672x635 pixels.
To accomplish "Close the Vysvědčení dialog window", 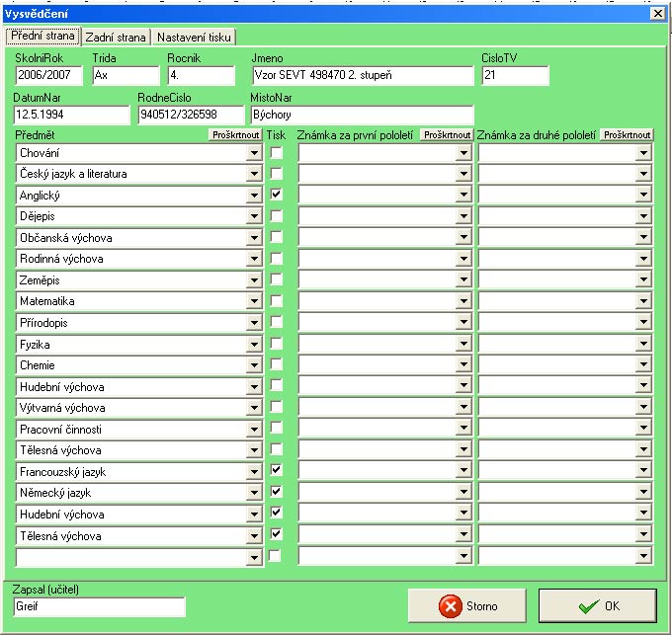I will point(656,13).
